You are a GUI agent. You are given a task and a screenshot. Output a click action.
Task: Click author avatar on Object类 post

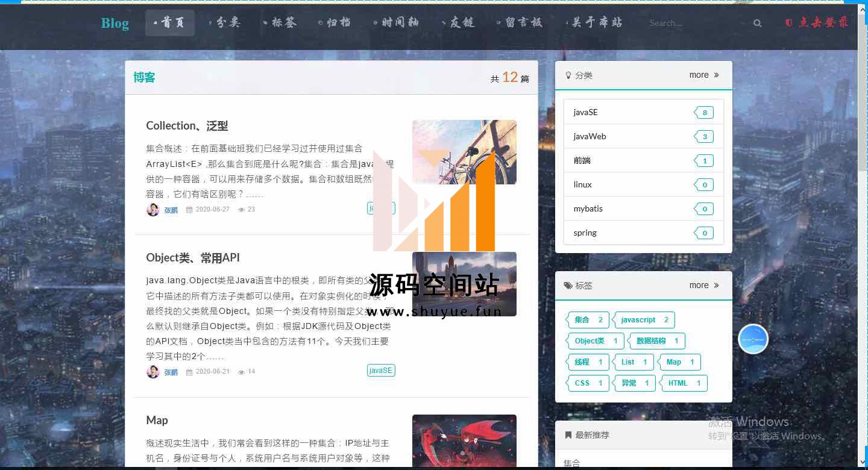(153, 372)
